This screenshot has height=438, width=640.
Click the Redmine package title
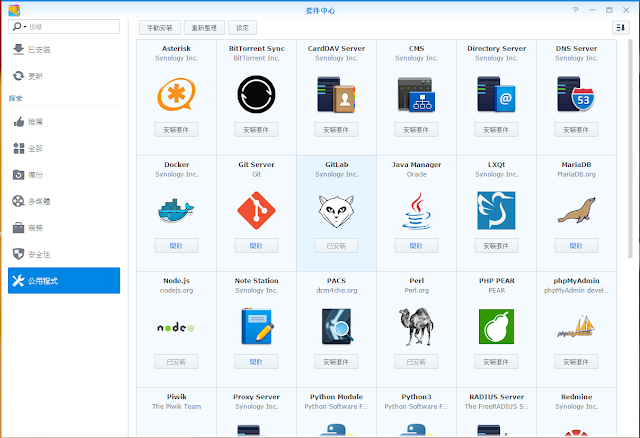point(576,397)
